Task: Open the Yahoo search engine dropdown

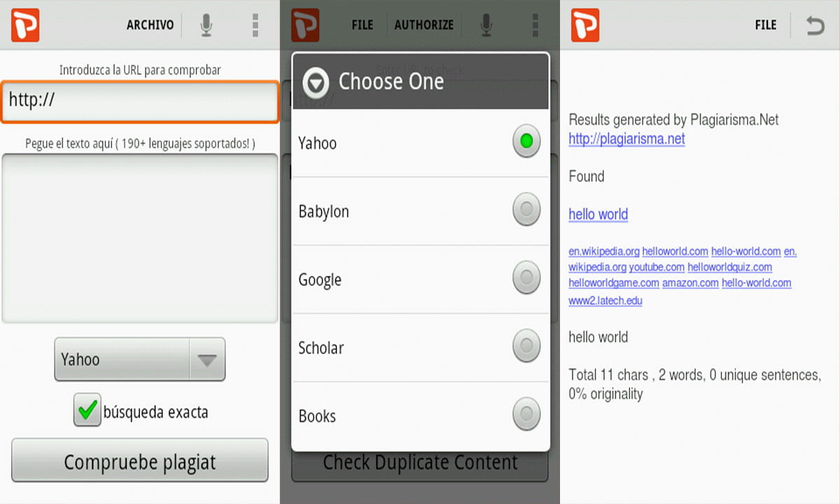Action: [140, 359]
